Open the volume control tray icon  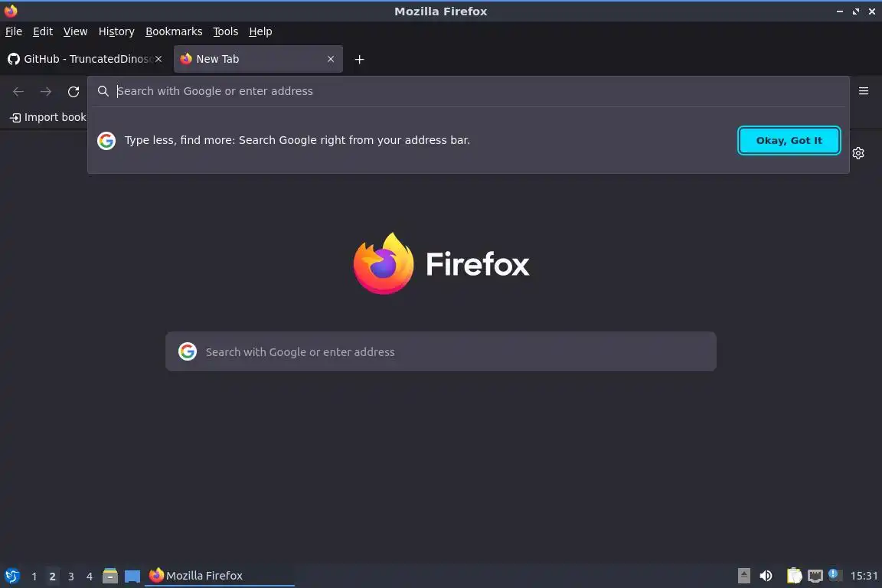tap(766, 576)
